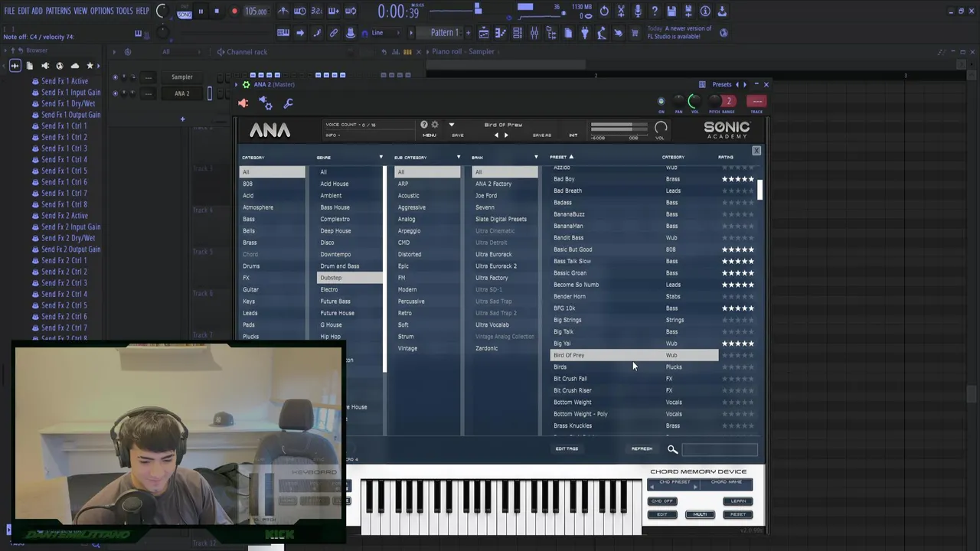The image size is (980, 551).
Task: Open the help question mark icon
Action: [x=655, y=11]
